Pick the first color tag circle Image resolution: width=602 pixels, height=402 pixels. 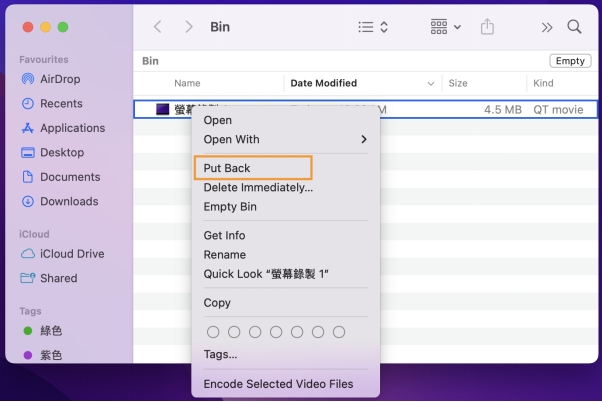coord(212,331)
